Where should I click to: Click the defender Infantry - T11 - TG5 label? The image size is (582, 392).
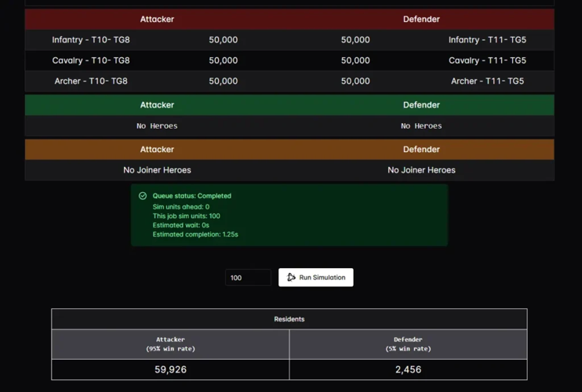click(x=487, y=40)
